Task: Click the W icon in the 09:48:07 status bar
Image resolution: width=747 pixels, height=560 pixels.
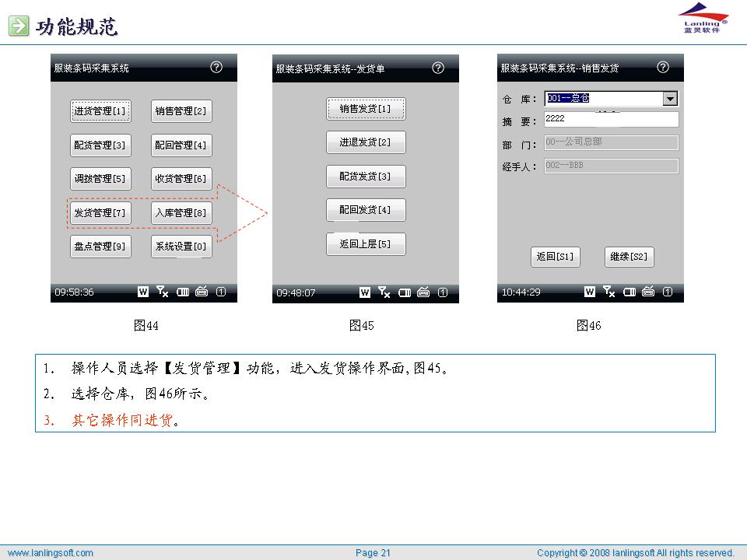Action: click(364, 292)
